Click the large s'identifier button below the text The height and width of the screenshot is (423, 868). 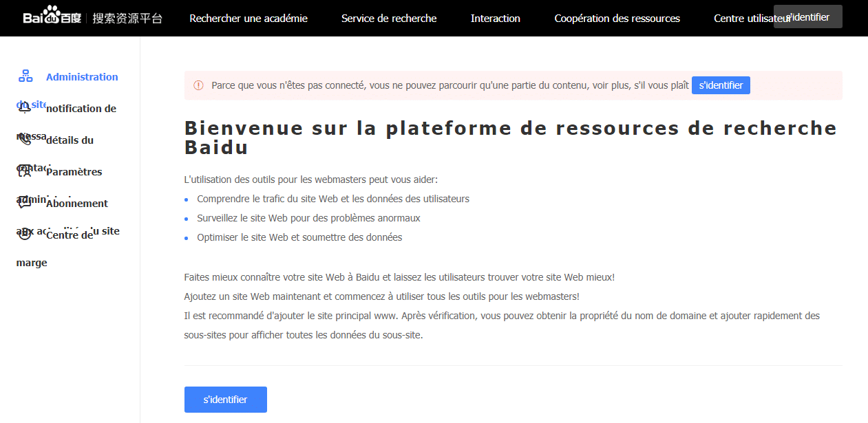226,400
